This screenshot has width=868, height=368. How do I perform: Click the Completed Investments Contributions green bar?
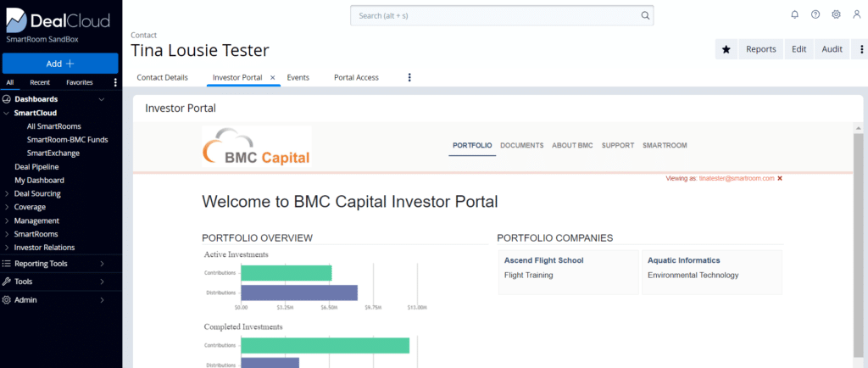tap(325, 345)
